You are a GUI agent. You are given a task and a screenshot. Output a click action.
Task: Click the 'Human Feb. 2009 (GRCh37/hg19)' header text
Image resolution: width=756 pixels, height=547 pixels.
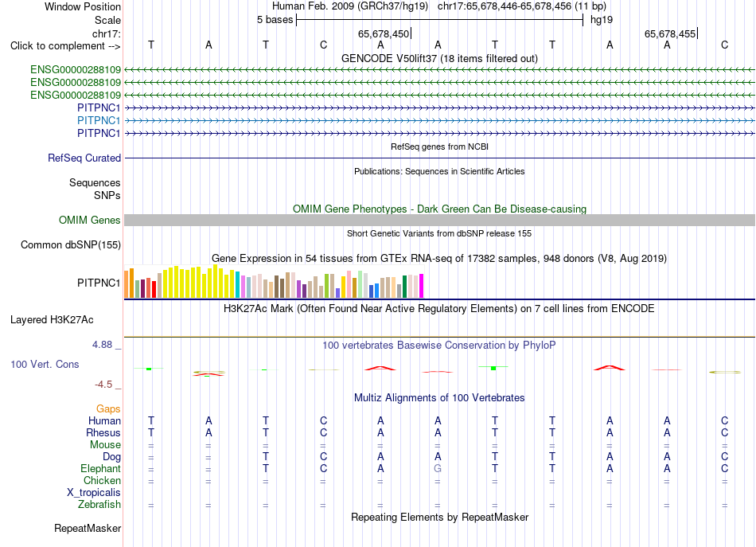[x=350, y=6]
